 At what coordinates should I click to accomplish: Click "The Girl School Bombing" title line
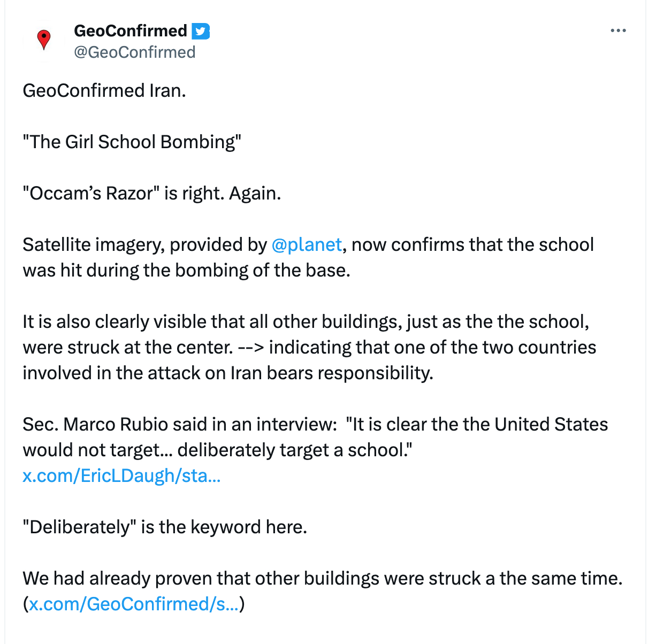pyautogui.click(x=132, y=142)
